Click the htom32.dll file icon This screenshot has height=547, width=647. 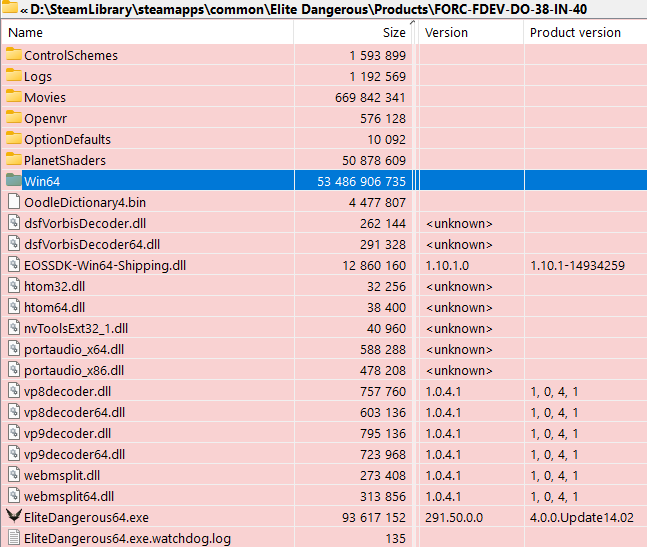tap(14, 286)
